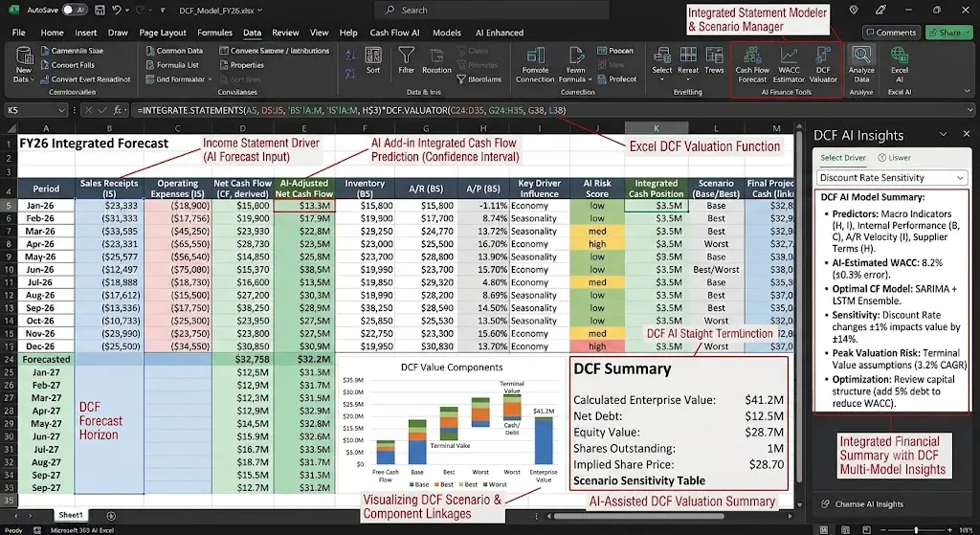Toggle the AutoSave switch
The height and width of the screenshot is (535, 980).
pyautogui.click(x=75, y=10)
